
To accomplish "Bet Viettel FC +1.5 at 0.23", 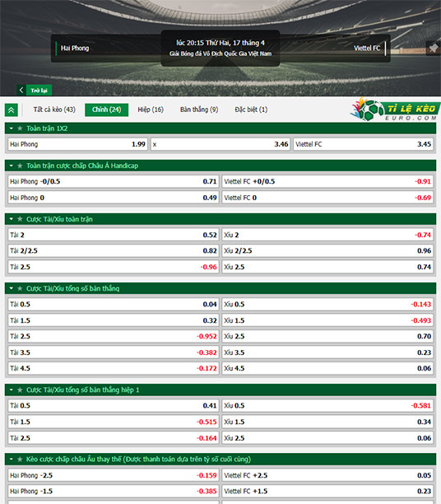I will coord(327,491).
